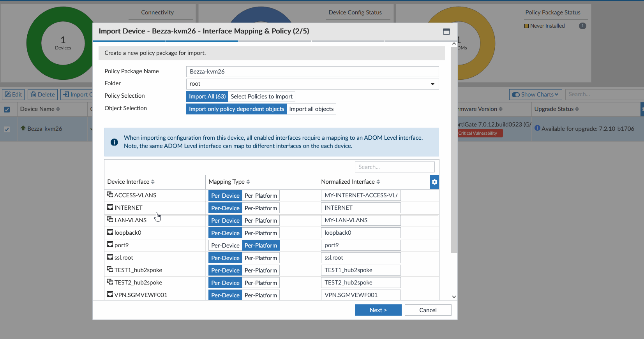Image resolution: width=644 pixels, height=339 pixels.
Task: Select Import all objects option
Action: point(311,109)
